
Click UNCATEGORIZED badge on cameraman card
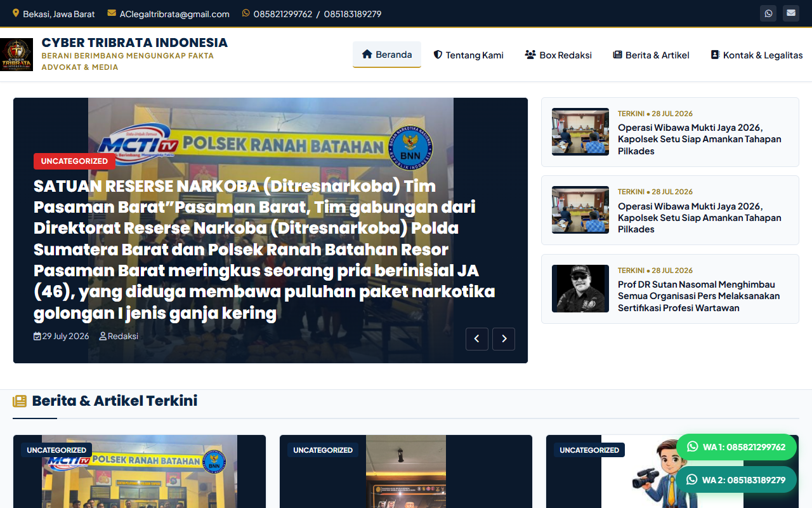589,450
